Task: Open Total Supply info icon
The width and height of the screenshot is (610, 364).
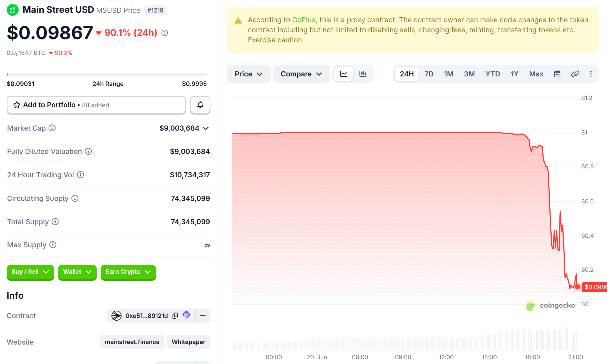Action: (x=55, y=222)
